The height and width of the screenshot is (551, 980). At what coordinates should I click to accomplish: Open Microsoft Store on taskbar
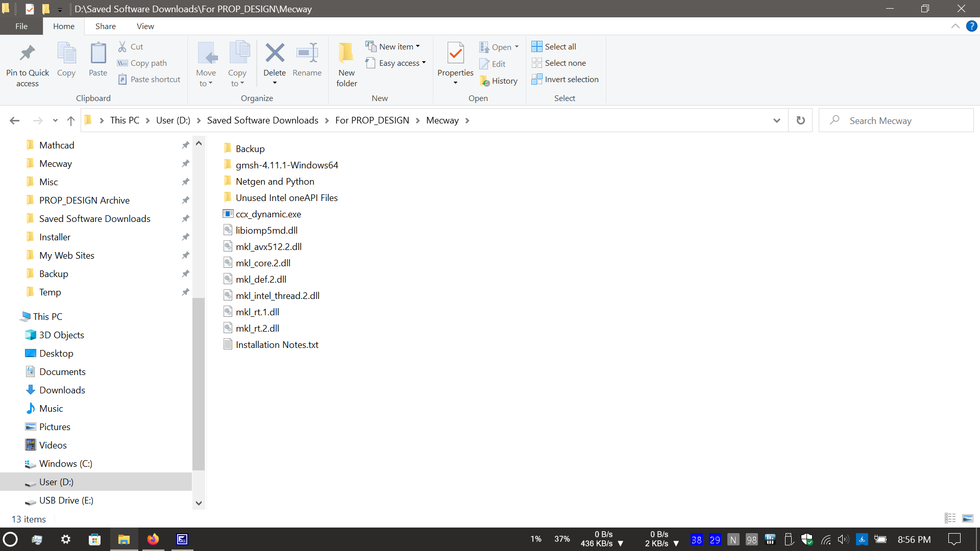pos(95,539)
